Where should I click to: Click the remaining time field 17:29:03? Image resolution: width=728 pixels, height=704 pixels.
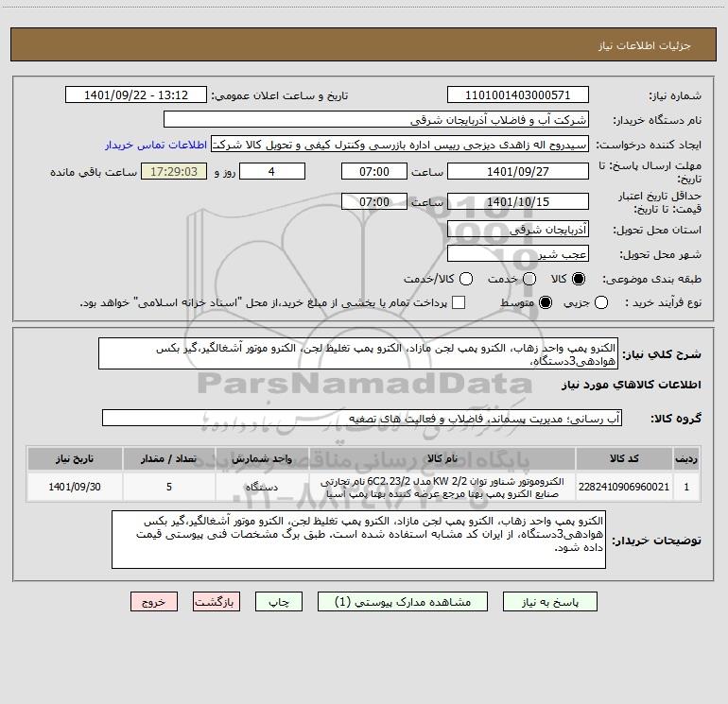tap(174, 172)
